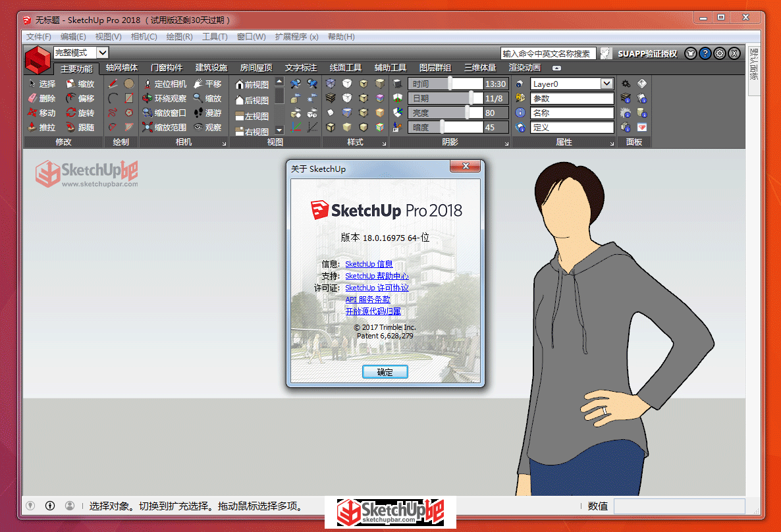Screen dimensions: 781x532
Task: Activate the 移动 move tool
Action: tap(42, 113)
